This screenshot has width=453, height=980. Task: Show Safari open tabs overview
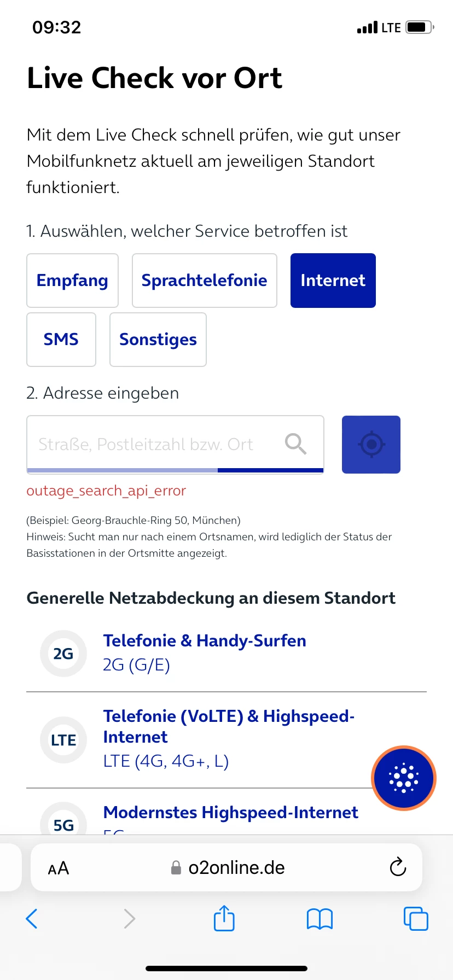[416, 919]
